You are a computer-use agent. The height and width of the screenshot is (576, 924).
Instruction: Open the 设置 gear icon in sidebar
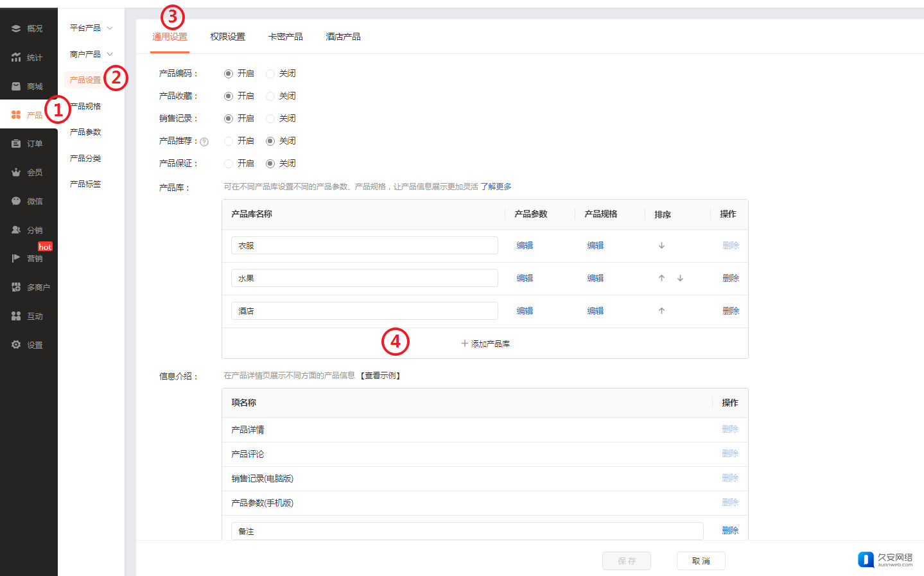pyautogui.click(x=16, y=345)
